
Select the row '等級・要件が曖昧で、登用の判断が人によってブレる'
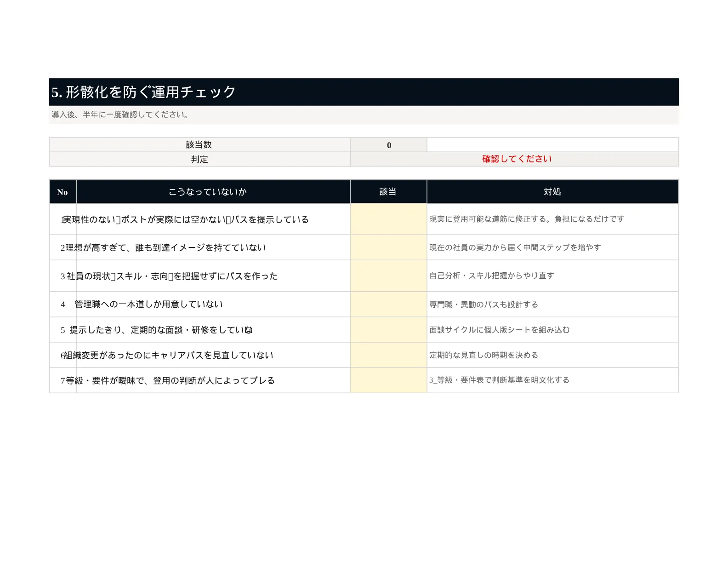(x=364, y=380)
